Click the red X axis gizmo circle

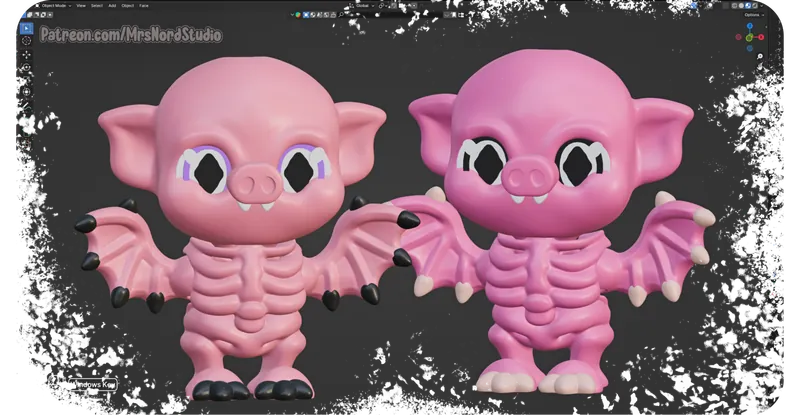[x=761, y=37]
